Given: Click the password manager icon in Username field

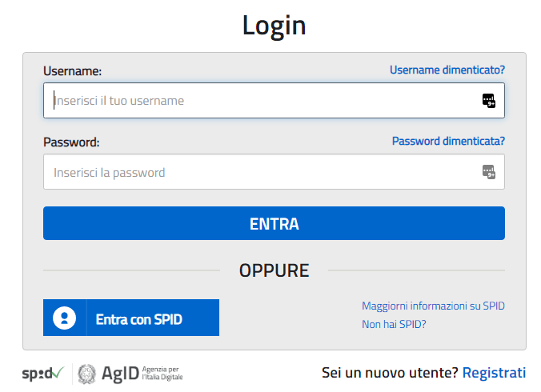Looking at the screenshot, I should [488, 101].
